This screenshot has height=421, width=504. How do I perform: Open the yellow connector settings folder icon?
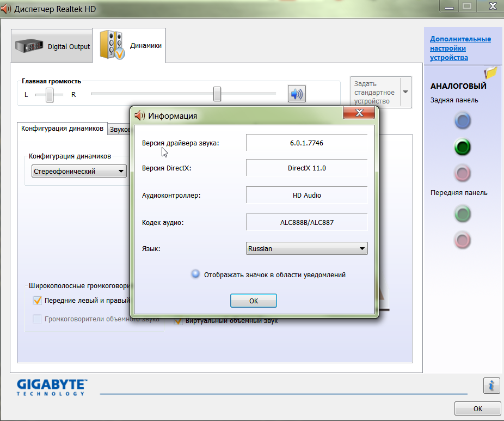click(x=490, y=73)
